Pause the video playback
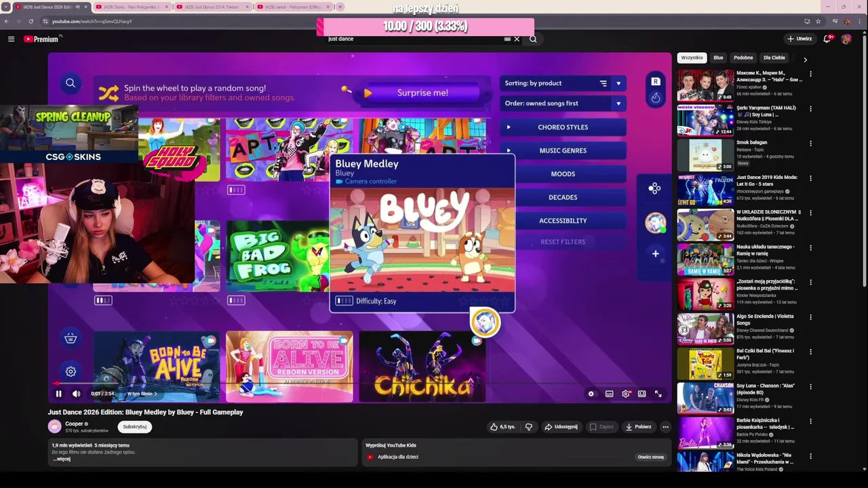868x488 pixels. click(58, 394)
